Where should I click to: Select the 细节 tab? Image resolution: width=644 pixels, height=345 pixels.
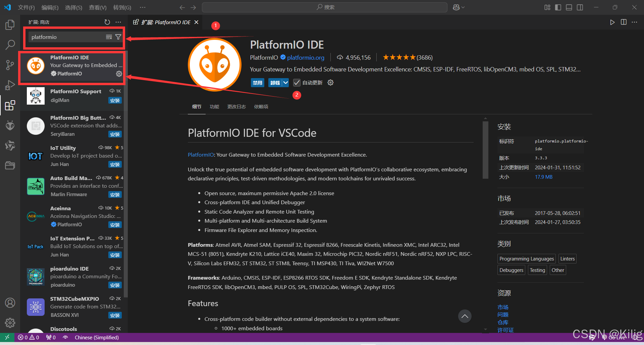click(x=197, y=107)
